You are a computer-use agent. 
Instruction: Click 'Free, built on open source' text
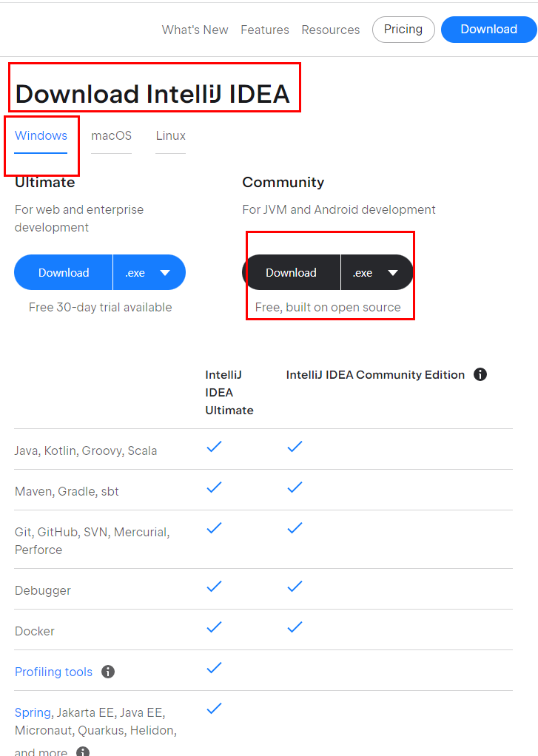pos(328,307)
